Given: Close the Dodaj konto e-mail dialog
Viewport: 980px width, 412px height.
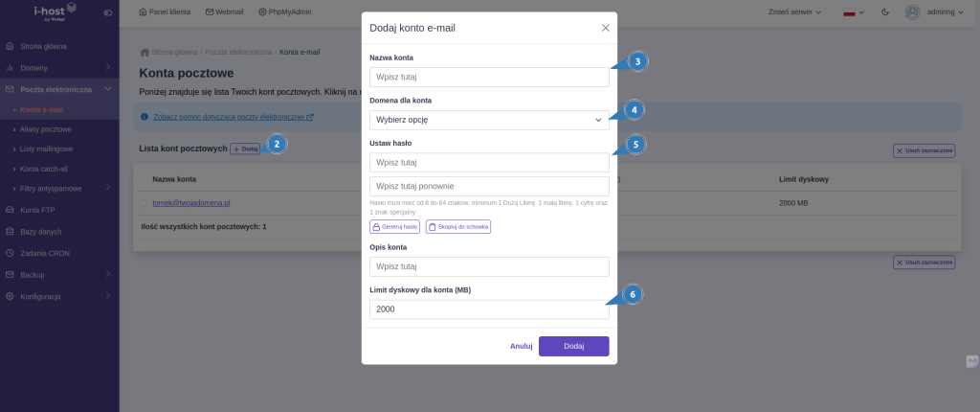Looking at the screenshot, I should click(x=605, y=28).
